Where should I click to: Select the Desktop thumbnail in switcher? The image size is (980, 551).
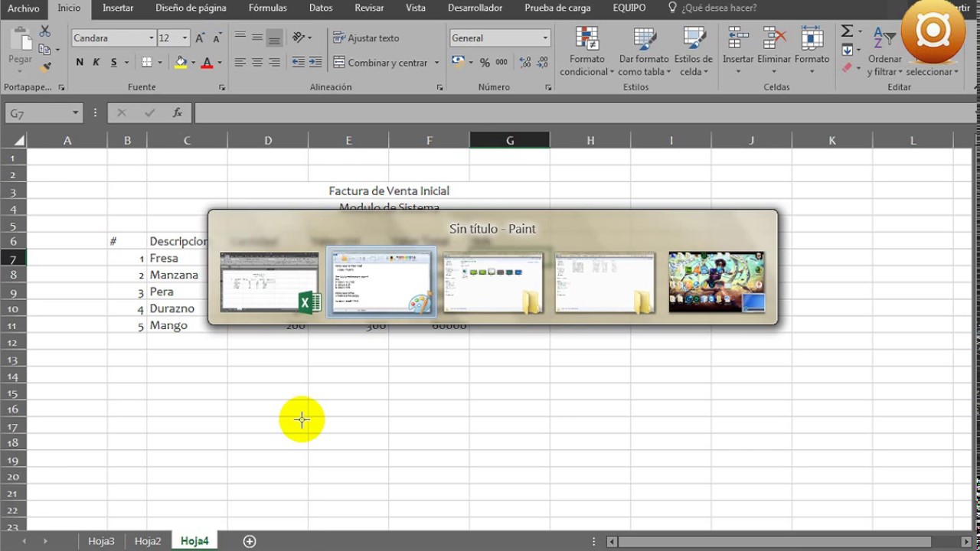coord(717,282)
